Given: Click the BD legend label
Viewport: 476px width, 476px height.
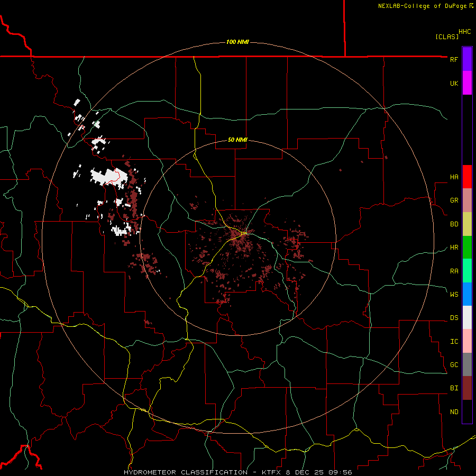Looking at the screenshot, I should [454, 224].
